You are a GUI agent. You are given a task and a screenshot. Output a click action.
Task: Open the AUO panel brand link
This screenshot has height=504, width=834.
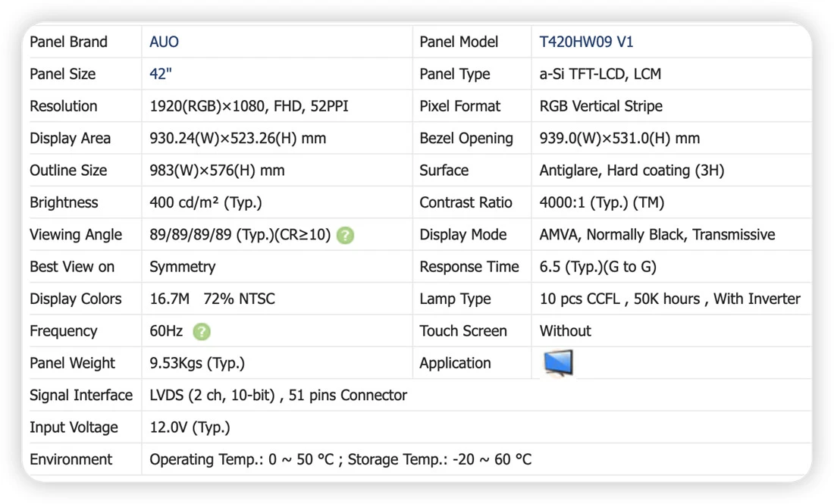coord(164,42)
